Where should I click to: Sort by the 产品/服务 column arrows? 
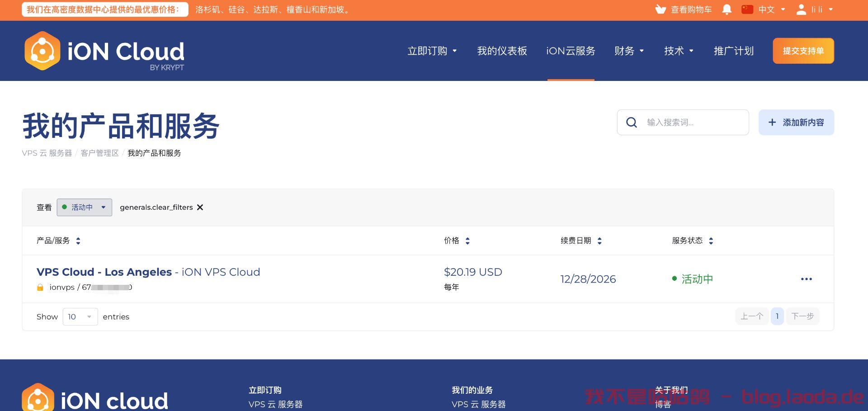click(x=78, y=241)
